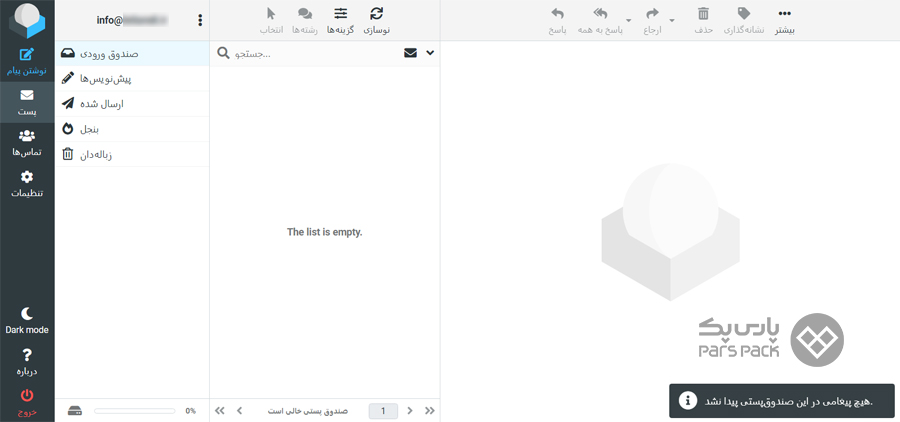Go to the first page of messages
Image resolution: width=900 pixels, height=422 pixels.
[220, 411]
